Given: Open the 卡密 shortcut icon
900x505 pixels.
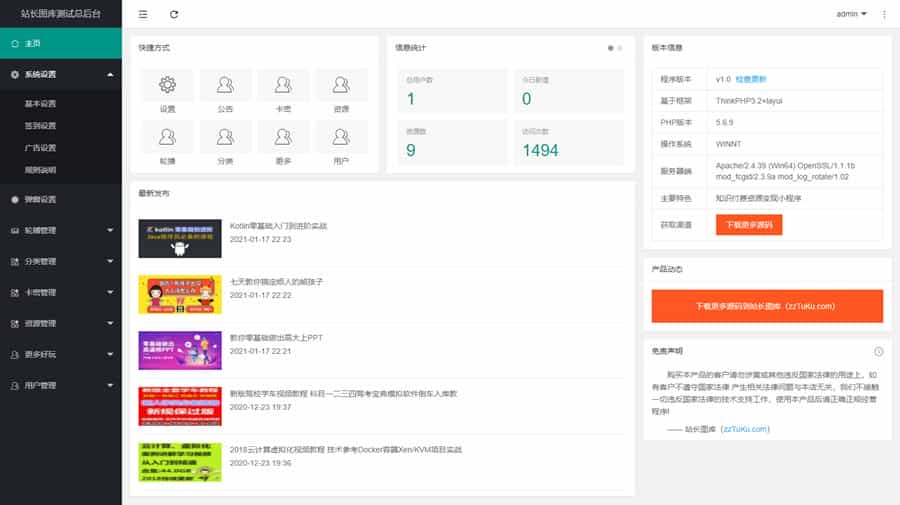Looking at the screenshot, I should point(283,91).
